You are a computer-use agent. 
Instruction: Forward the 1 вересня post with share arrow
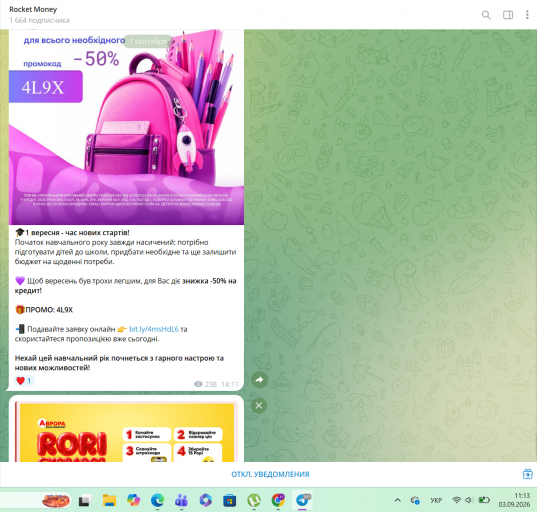(x=259, y=379)
